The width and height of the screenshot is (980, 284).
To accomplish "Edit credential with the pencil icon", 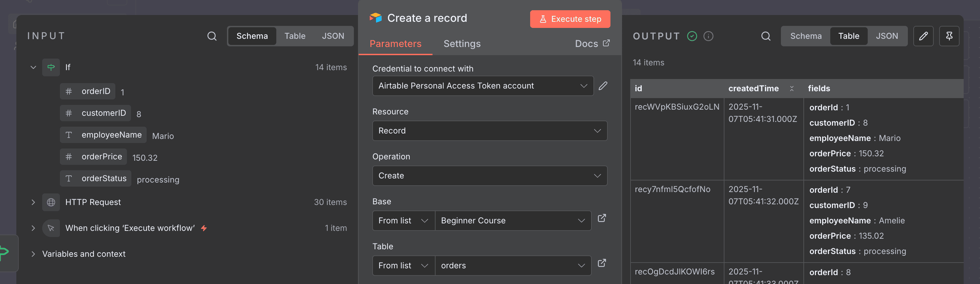I will tap(603, 86).
